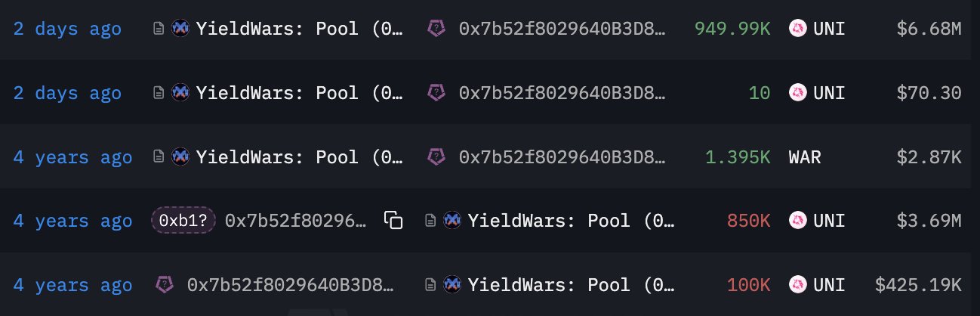Image resolution: width=980 pixels, height=316 pixels.
Task: Open YieldWars: Pool link in 949.99K row
Action: coord(300,29)
